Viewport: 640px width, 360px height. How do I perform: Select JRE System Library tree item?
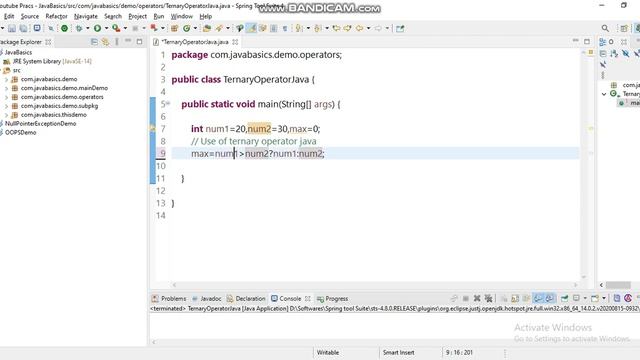pos(47,61)
